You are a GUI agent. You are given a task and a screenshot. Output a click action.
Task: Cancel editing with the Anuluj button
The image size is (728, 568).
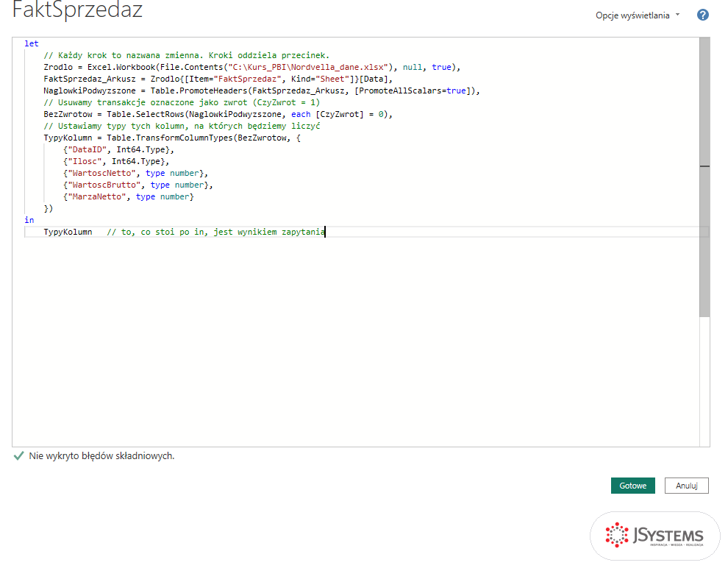pos(686,486)
